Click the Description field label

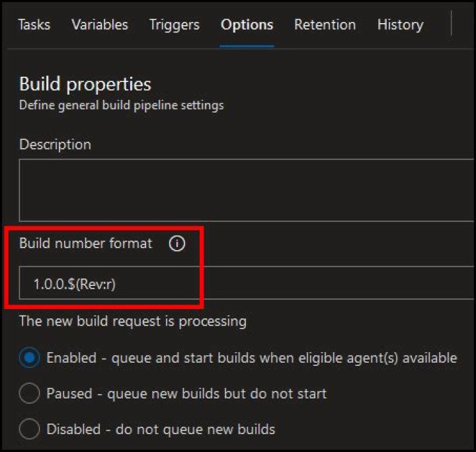55,144
